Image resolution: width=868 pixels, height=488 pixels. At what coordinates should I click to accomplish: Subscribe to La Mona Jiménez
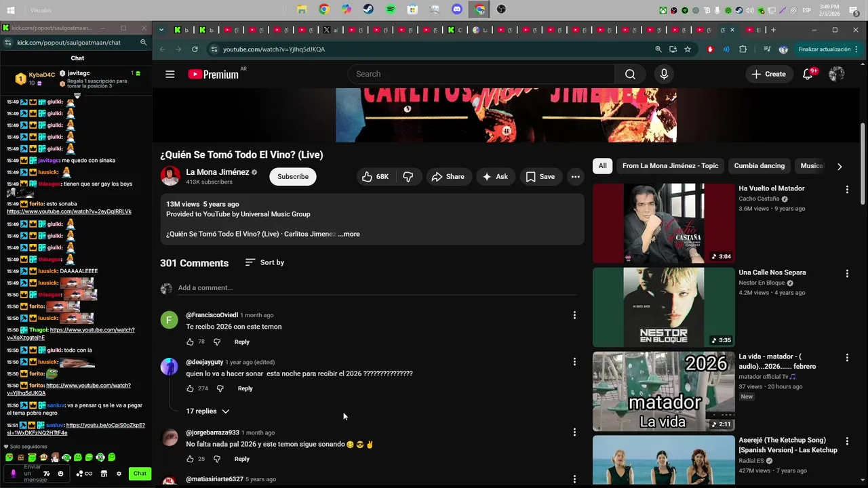tap(293, 177)
